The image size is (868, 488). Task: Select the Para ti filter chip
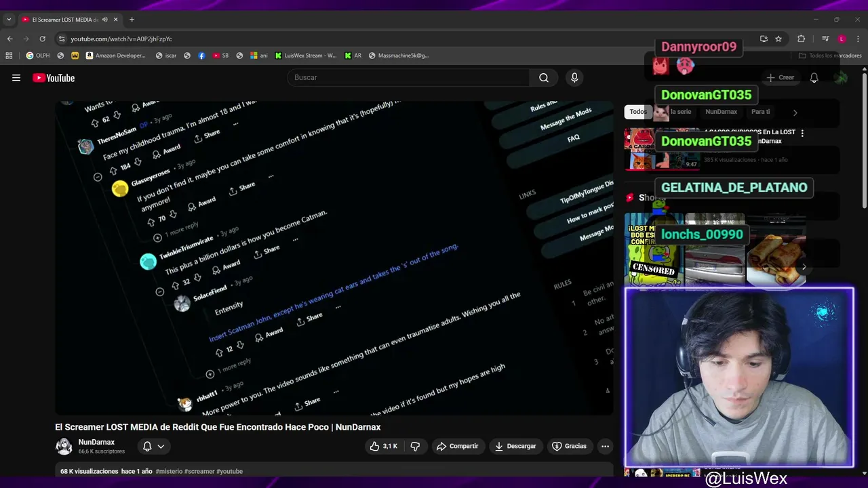coord(760,112)
